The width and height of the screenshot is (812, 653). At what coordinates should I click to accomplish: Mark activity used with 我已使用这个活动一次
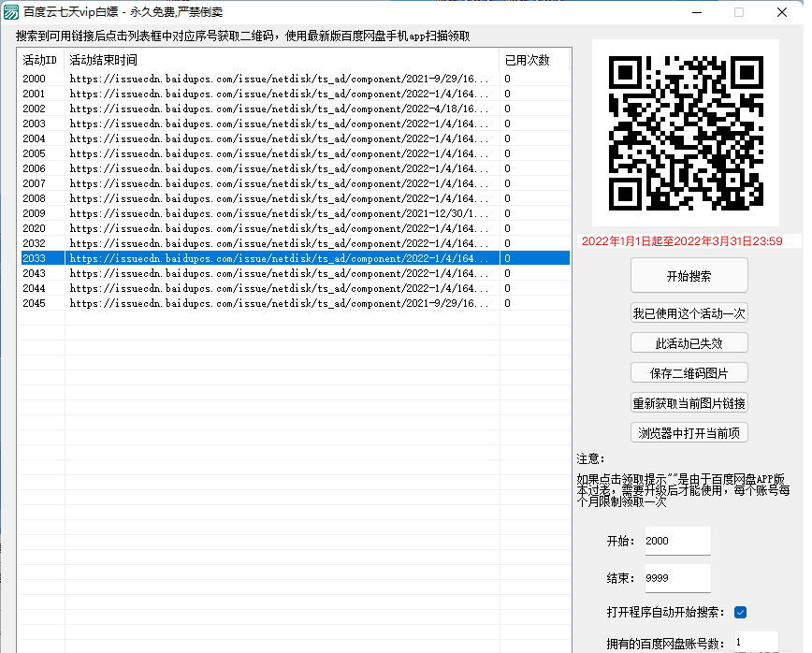[689, 313]
